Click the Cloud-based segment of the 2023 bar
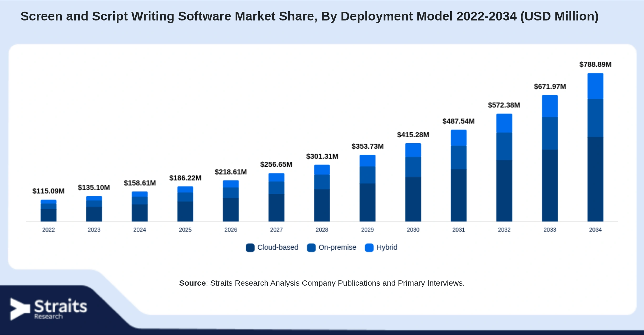This screenshot has width=644, height=335. tap(94, 214)
